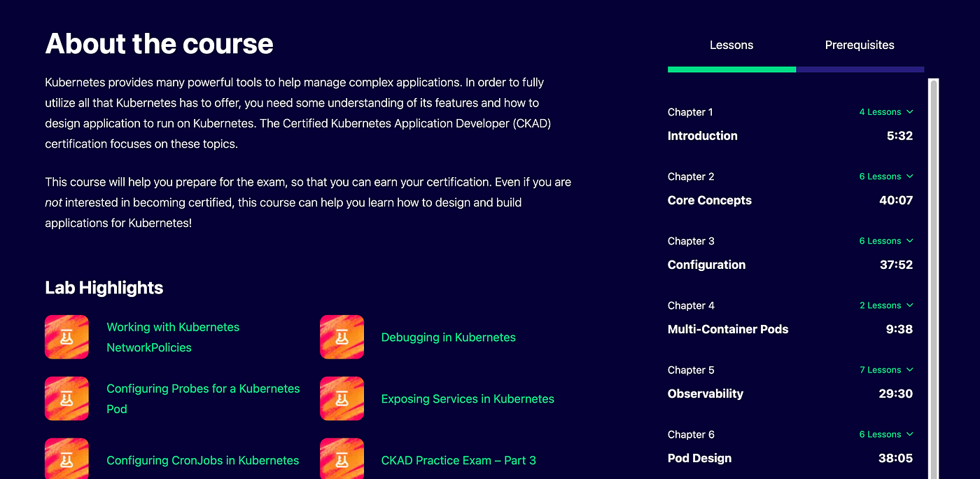Show the 2 lessons in Chapter 4
The height and width of the screenshot is (479, 980).
pyautogui.click(x=886, y=305)
